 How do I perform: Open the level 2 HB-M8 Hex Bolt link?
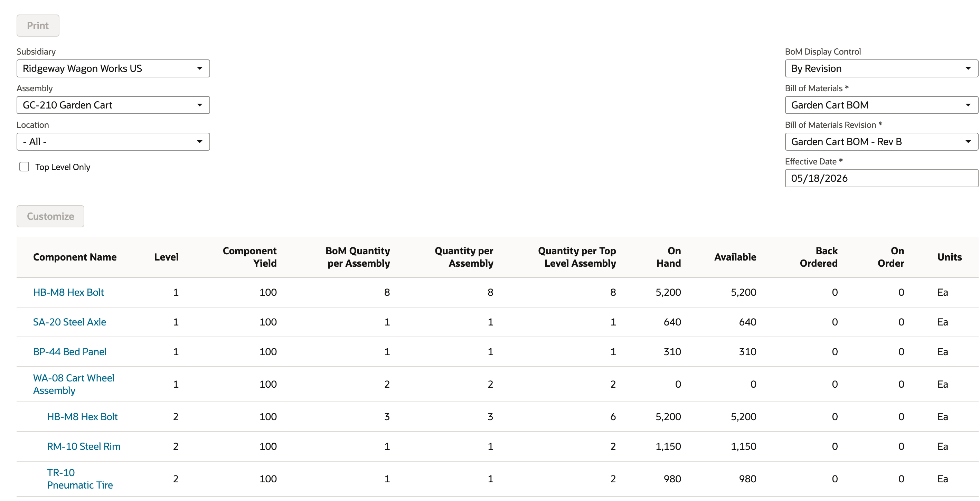pyautogui.click(x=82, y=417)
